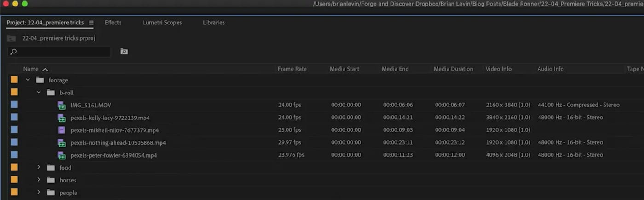Viewport: 644px width, 200px height.
Task: Expand the people bin
Action: click(39, 192)
